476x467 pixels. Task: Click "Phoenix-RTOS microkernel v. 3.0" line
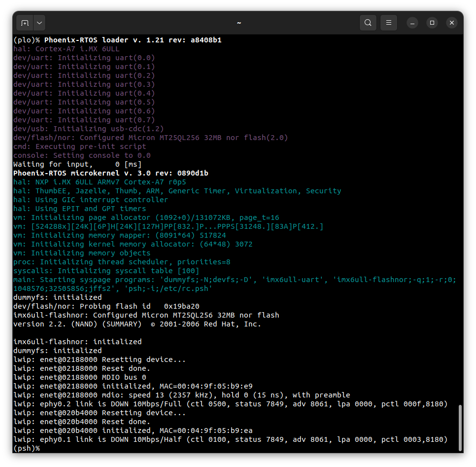(111, 173)
